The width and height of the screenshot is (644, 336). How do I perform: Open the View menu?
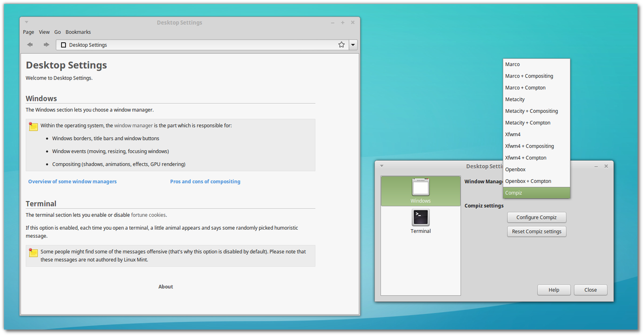44,32
